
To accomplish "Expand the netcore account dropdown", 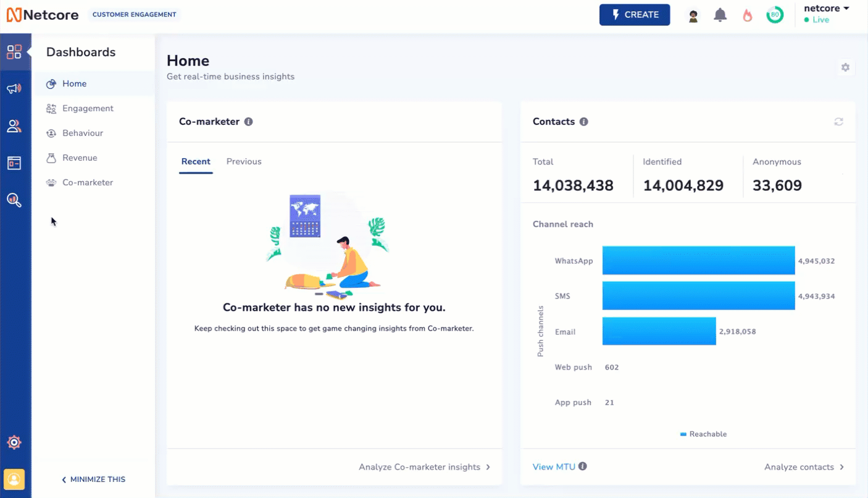I will (827, 9).
